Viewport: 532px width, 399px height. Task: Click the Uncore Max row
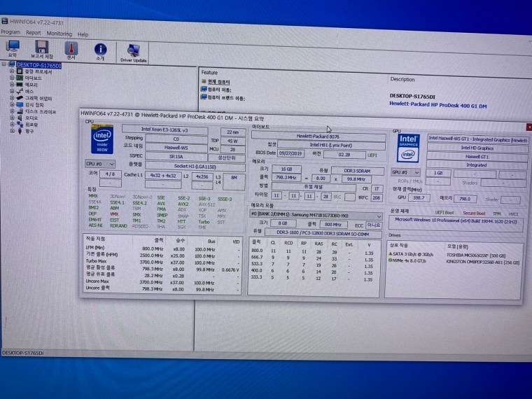point(162,282)
